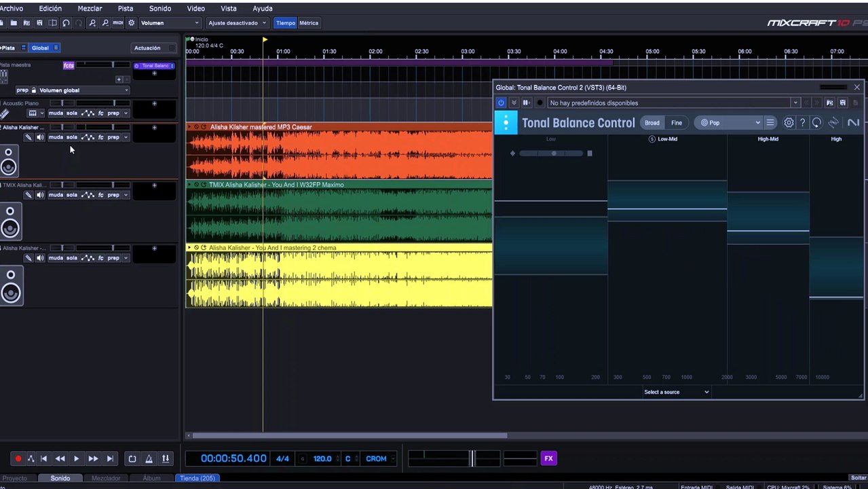Open the master track fcts effects button
The image size is (868, 489).
69,66
